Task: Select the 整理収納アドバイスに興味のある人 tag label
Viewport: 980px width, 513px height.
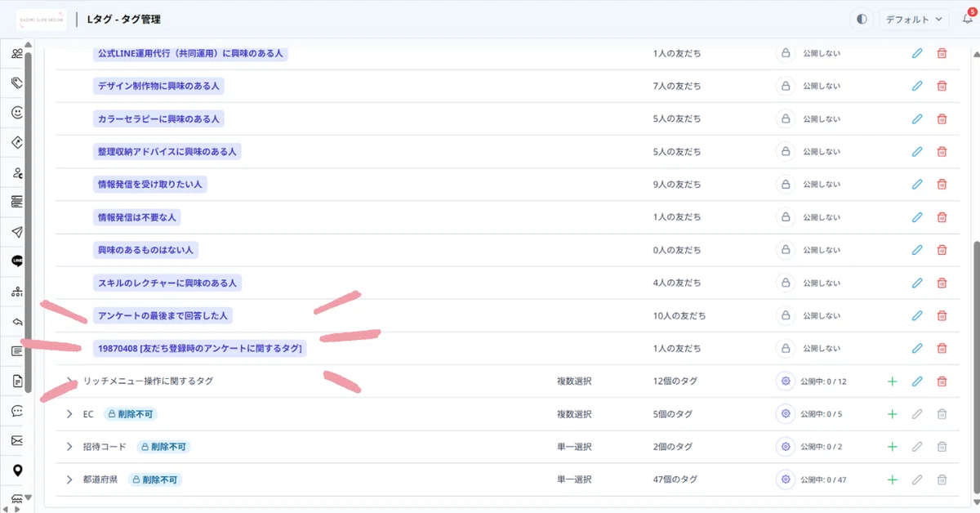Action: [x=167, y=151]
